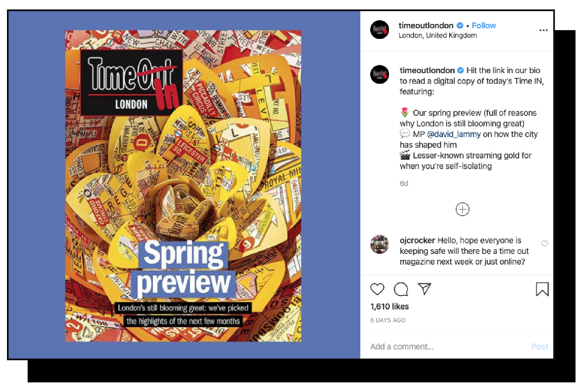The height and width of the screenshot is (391, 588).
Task: Click in the Add a comment field
Action: pos(448,347)
